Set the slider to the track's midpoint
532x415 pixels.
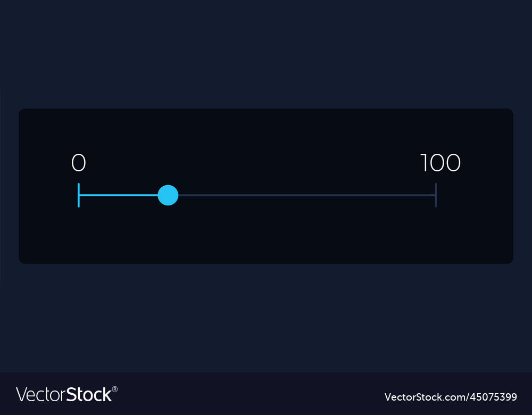(x=257, y=195)
